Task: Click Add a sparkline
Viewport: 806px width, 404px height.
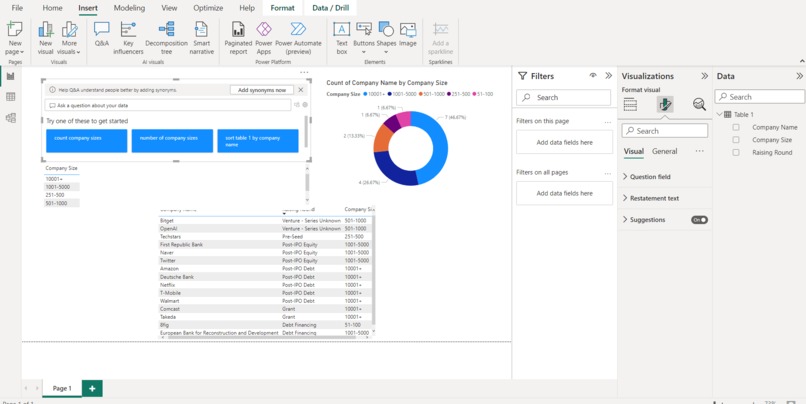Action: 441,38
